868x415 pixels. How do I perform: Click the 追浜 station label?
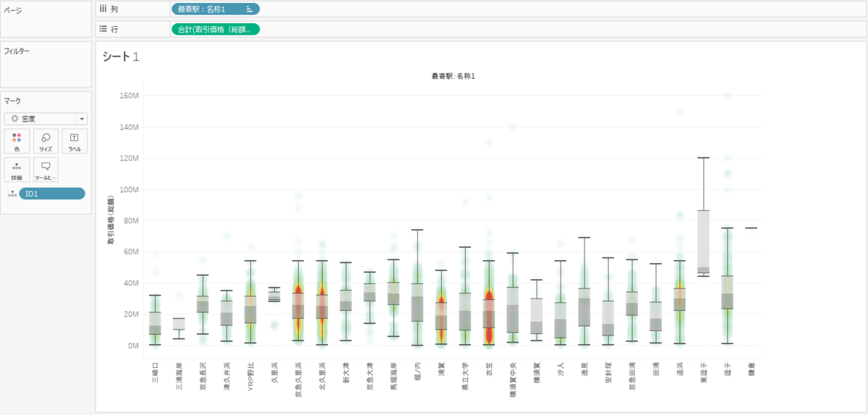tap(681, 369)
